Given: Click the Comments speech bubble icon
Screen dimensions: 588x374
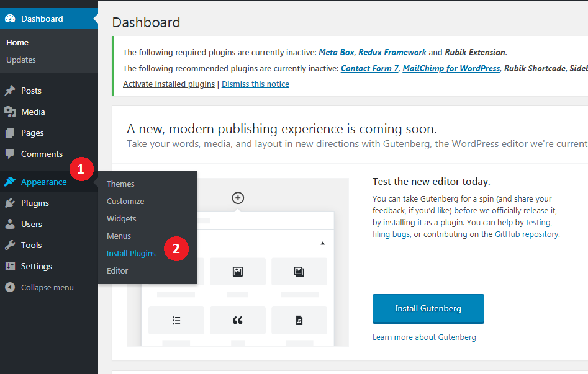Looking at the screenshot, I should (x=10, y=154).
